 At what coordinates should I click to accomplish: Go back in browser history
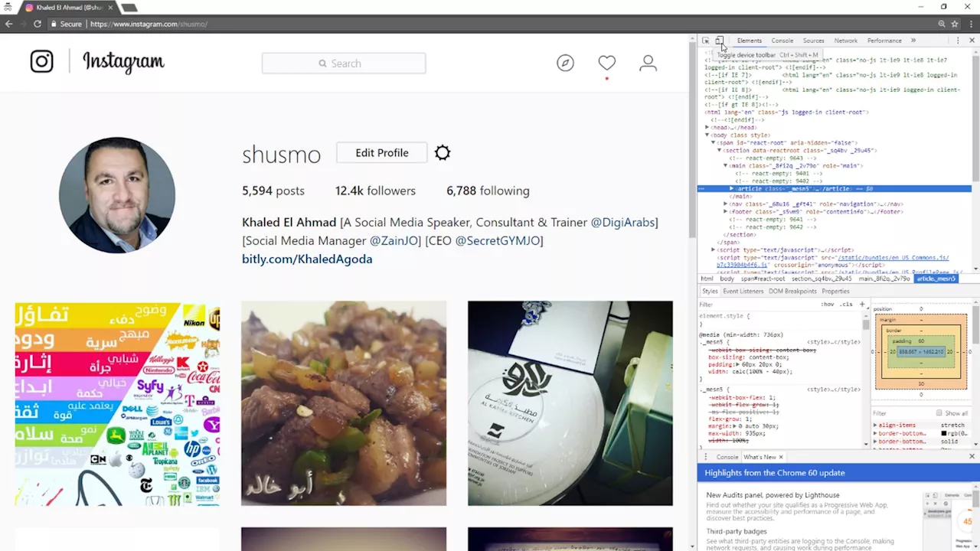pyautogui.click(x=8, y=24)
